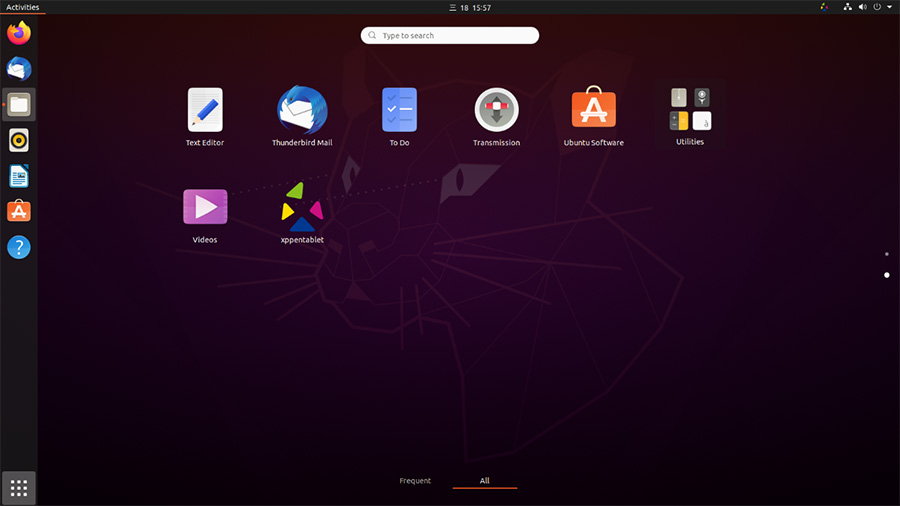The image size is (900, 506).
Task: Launch the Videos player app
Action: click(205, 207)
